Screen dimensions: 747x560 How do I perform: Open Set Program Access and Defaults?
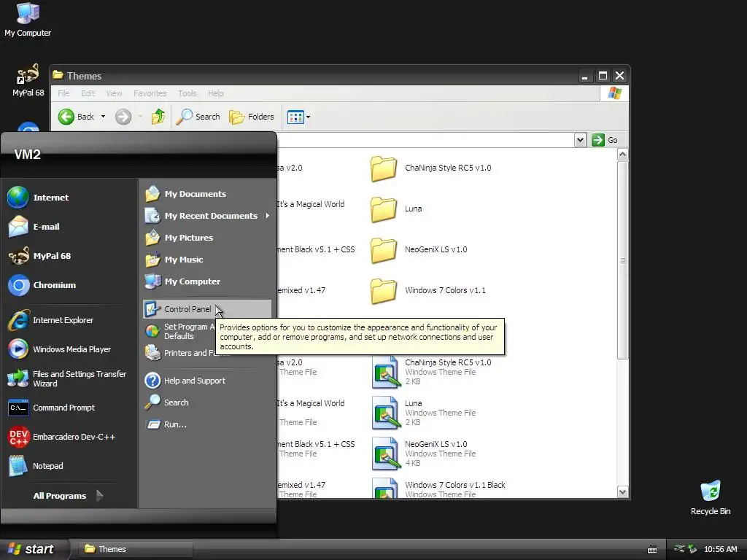coord(179,332)
